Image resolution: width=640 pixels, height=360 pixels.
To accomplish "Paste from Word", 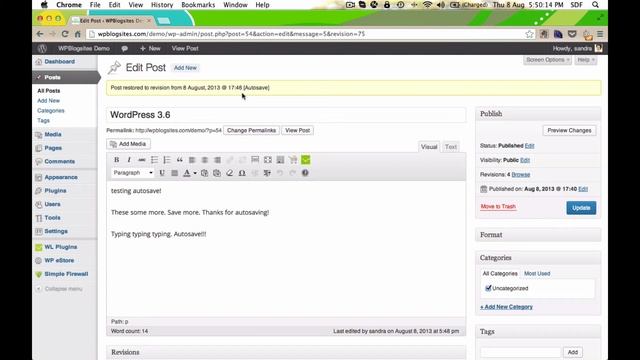I will click(x=217, y=173).
